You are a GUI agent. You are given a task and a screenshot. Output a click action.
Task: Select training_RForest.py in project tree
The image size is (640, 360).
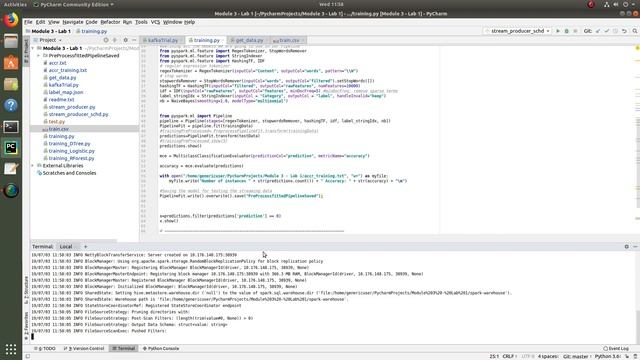coord(71,158)
